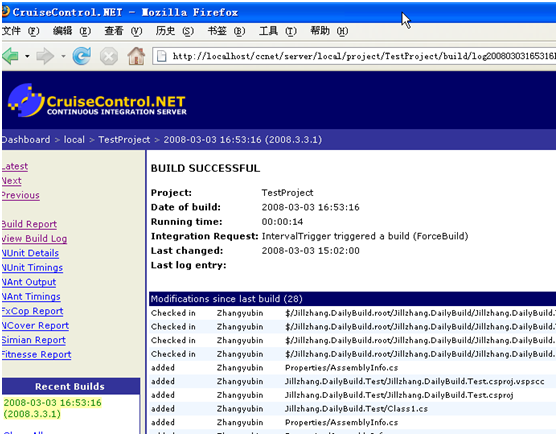Viewport: 558px width, 436px height.
Task: Open the 工具 (T) tools menu
Action: click(x=278, y=31)
